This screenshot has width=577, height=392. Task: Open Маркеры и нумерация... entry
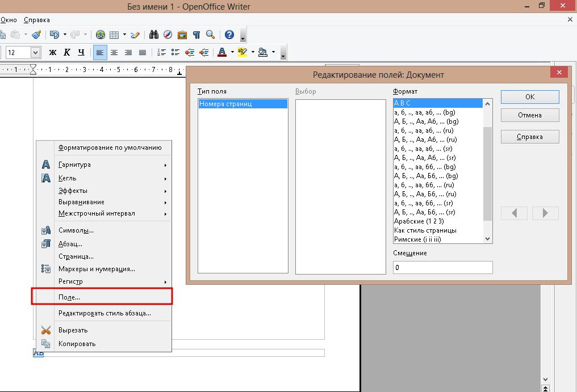click(110, 269)
